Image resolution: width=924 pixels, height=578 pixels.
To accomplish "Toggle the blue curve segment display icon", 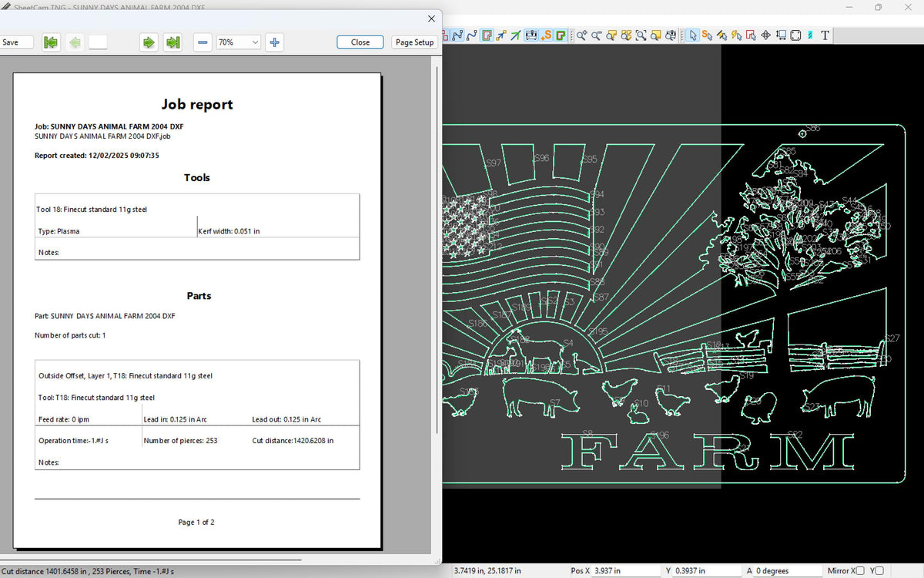I will pyautogui.click(x=472, y=35).
